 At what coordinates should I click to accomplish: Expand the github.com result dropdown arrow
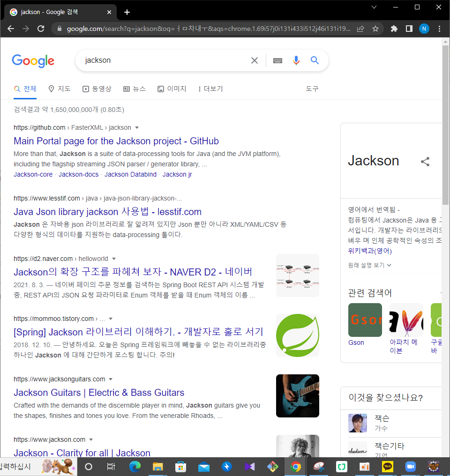coord(137,128)
